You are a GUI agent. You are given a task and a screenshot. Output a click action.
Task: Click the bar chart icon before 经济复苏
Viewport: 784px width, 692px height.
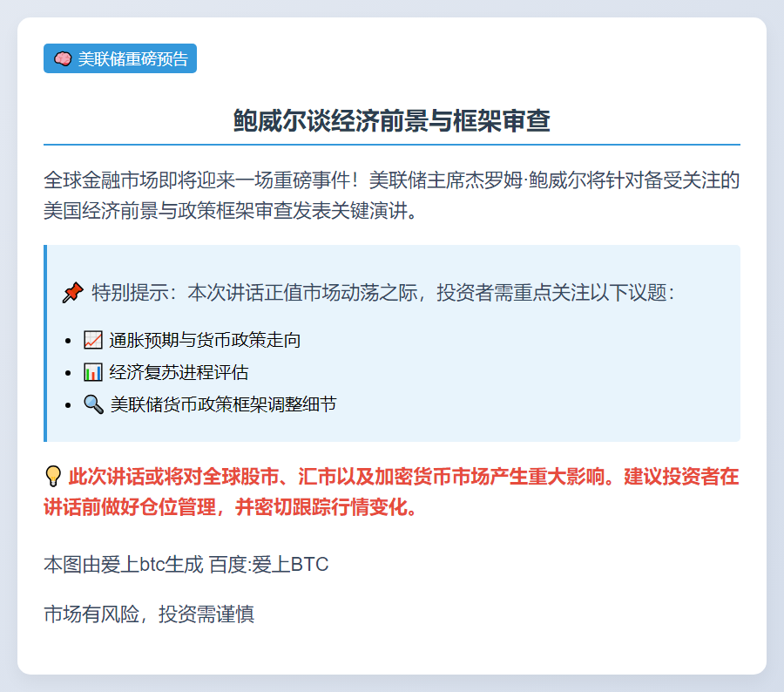[x=92, y=372]
